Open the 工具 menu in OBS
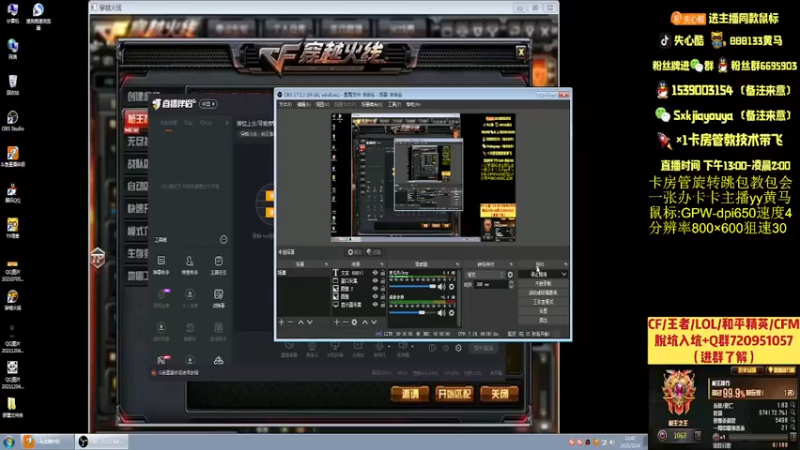 (x=394, y=105)
